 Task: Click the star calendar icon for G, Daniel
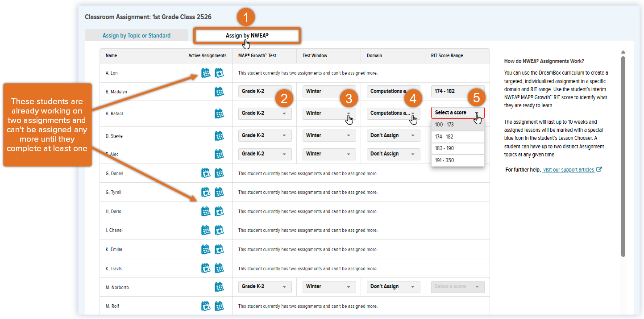pyautogui.click(x=206, y=173)
